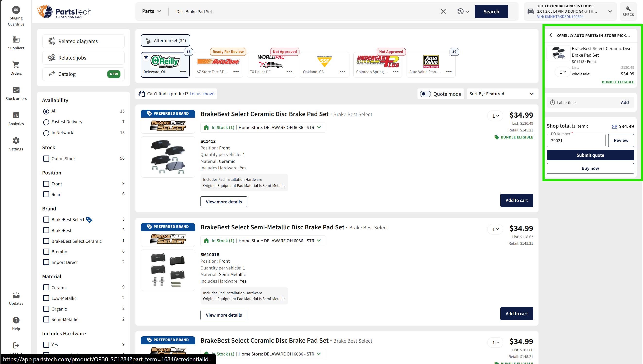
Task: Open Stock orders in the sidebar
Action: point(16,90)
